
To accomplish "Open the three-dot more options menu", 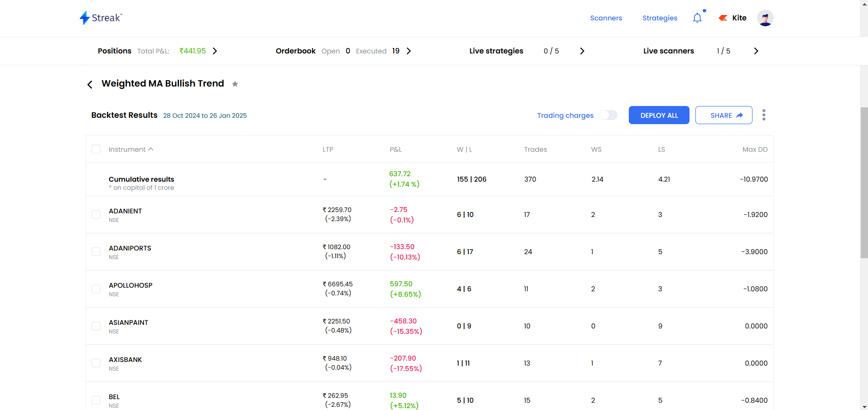I will click(764, 115).
